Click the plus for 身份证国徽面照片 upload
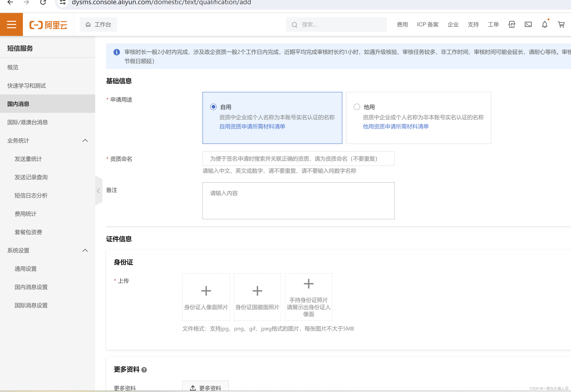 [257, 291]
